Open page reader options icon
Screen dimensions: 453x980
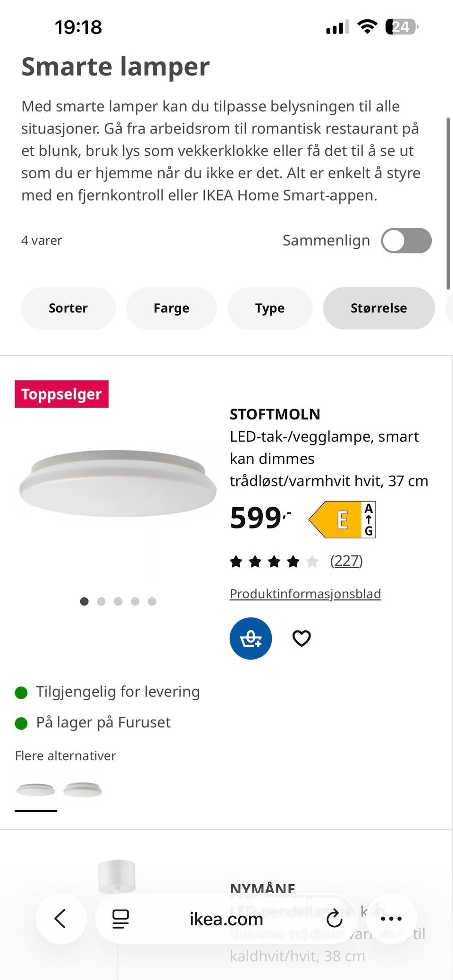[x=120, y=919]
